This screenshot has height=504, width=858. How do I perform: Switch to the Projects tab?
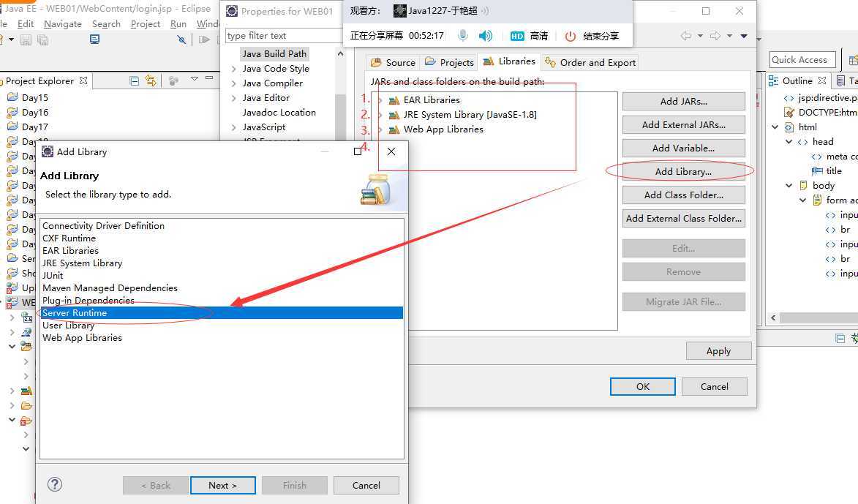(449, 62)
